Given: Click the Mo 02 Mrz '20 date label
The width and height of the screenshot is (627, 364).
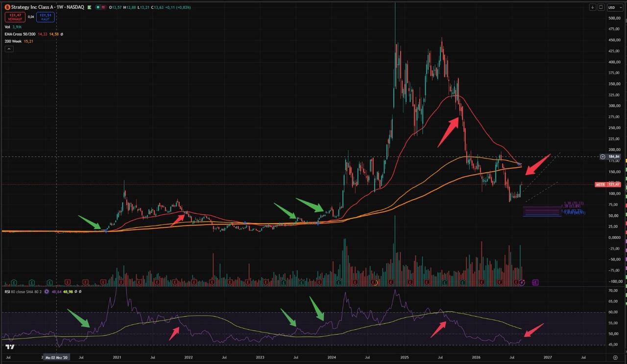Looking at the screenshot, I should pos(57,358).
